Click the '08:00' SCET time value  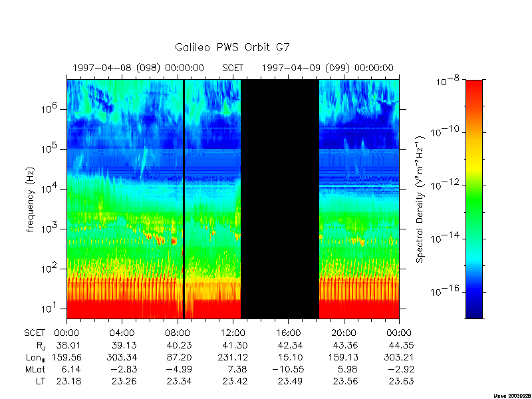pyautogui.click(x=178, y=333)
